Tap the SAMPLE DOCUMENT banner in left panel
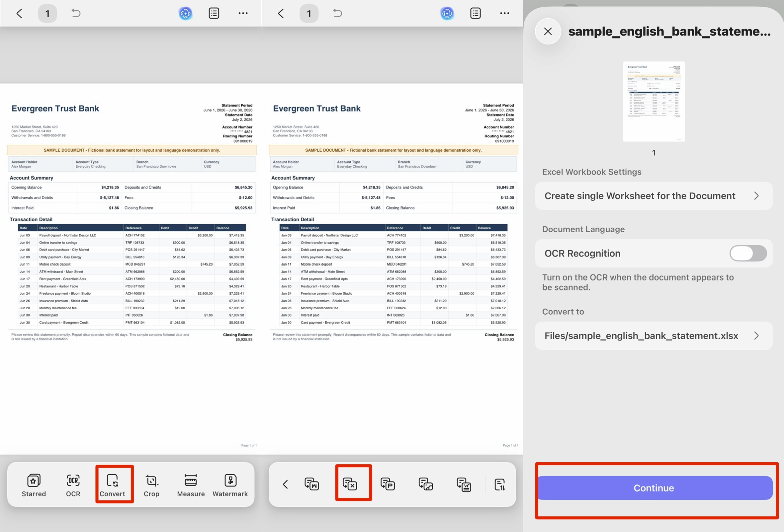The width and height of the screenshot is (784, 532). coord(132,150)
